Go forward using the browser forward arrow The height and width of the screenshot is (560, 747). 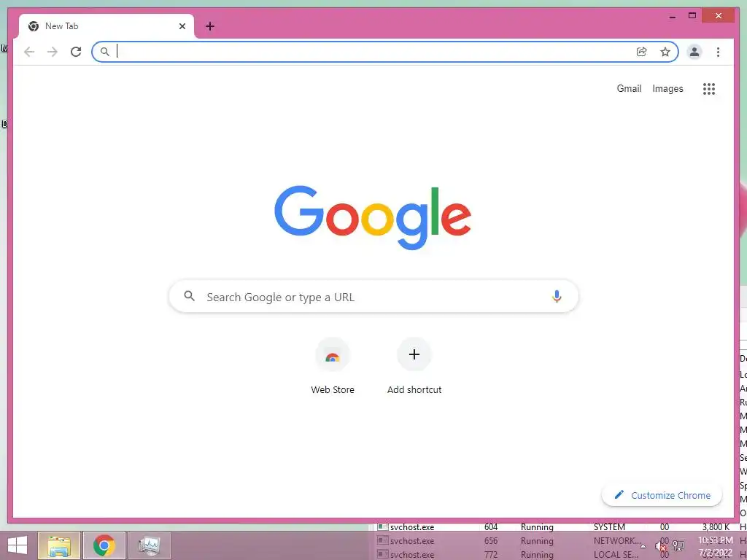(53, 52)
